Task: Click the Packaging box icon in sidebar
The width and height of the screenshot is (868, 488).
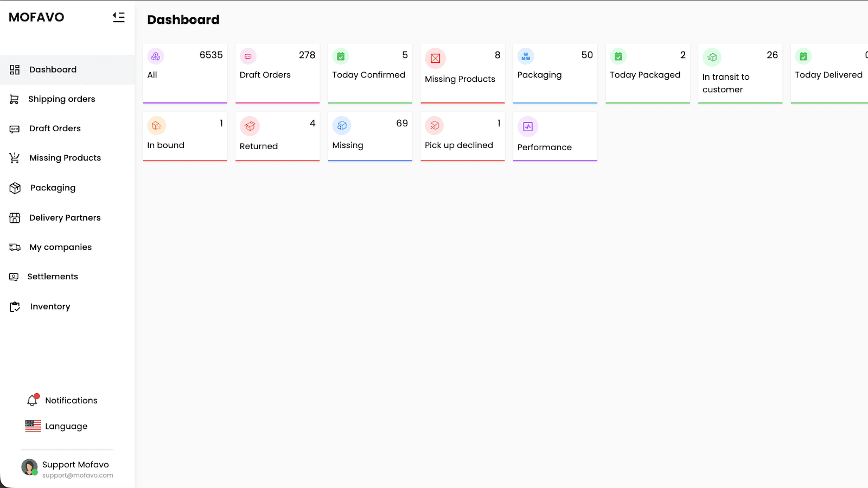Action: [15, 188]
